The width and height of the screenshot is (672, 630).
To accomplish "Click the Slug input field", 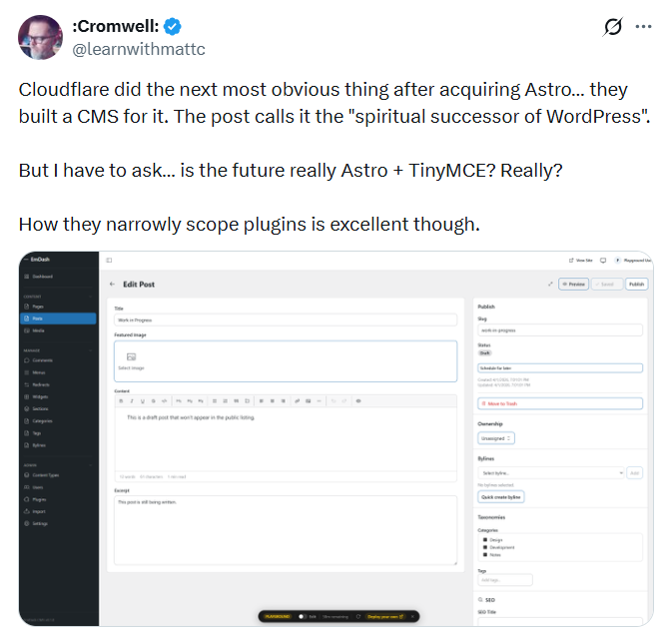I will pos(558,328).
